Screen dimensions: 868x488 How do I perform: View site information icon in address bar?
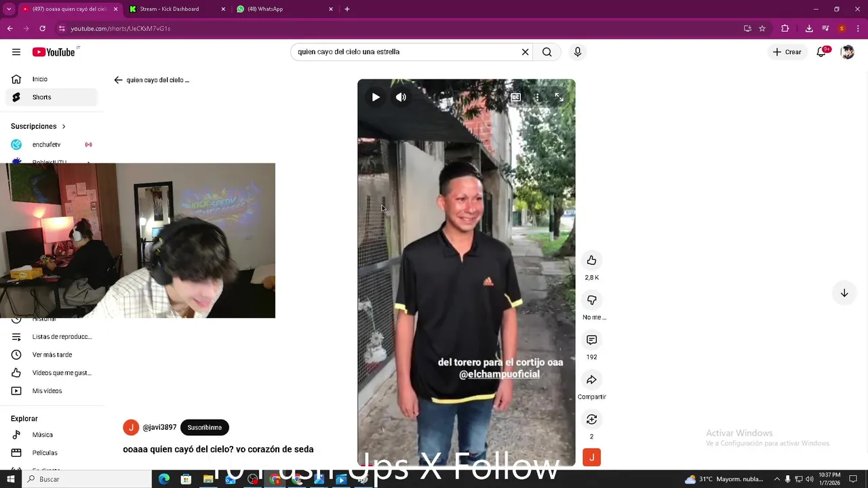click(62, 28)
